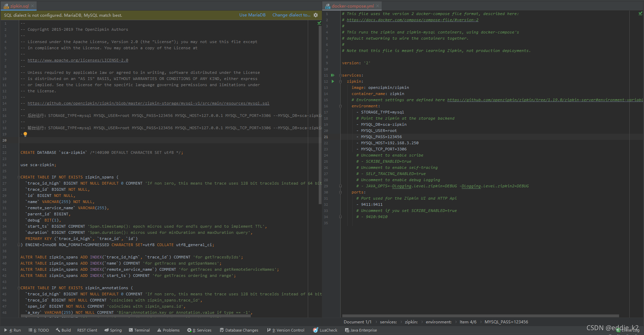644x335 pixels.
Task: Run the zipkin service with the gutter arrow
Action: coord(333,81)
